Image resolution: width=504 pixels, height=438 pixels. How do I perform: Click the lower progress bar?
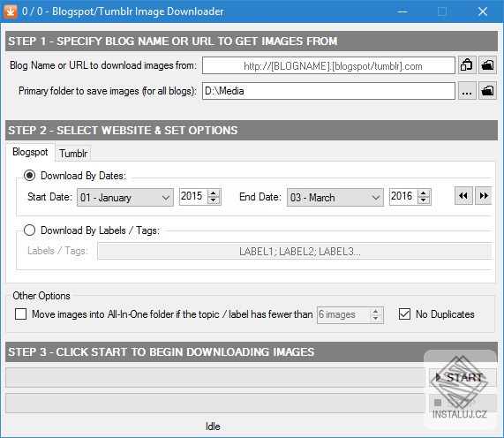tap(215, 403)
